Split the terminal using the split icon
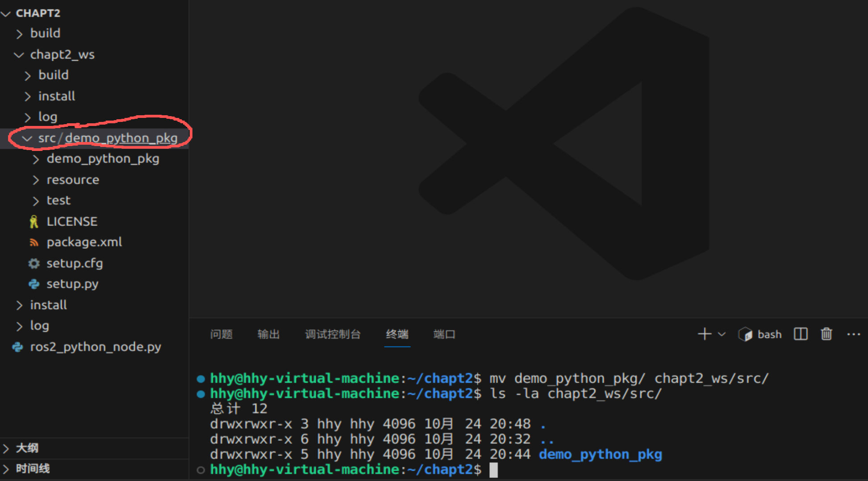Viewport: 868px width, 481px height. (801, 334)
